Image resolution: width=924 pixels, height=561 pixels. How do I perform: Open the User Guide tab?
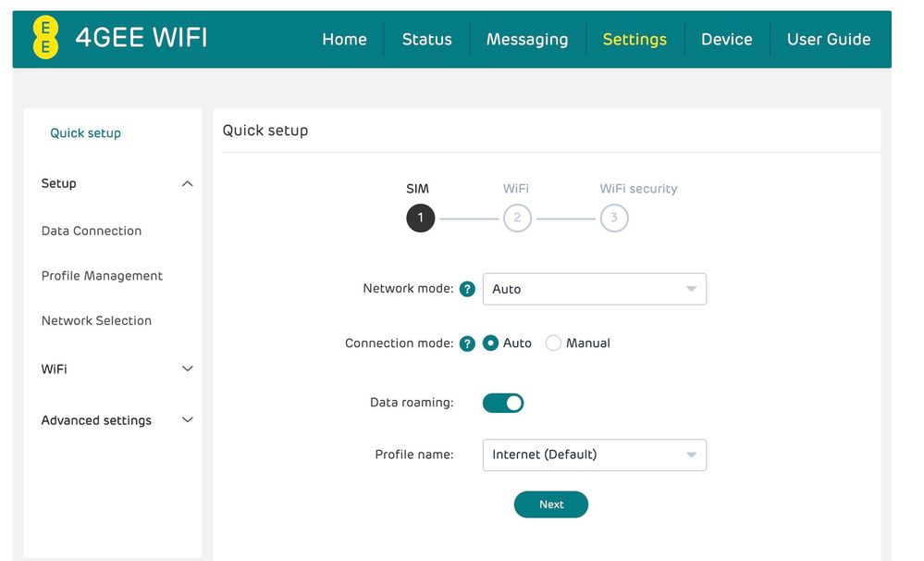(828, 39)
